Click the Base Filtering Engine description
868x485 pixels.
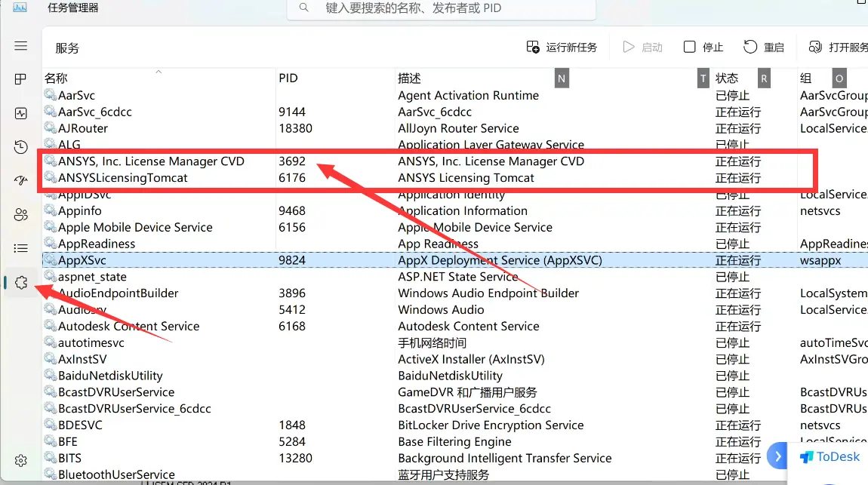pos(454,441)
